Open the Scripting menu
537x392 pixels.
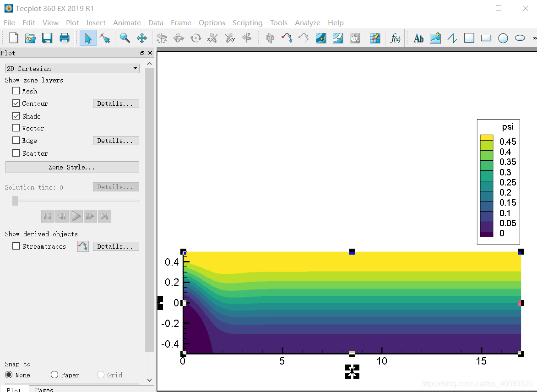[x=247, y=22]
